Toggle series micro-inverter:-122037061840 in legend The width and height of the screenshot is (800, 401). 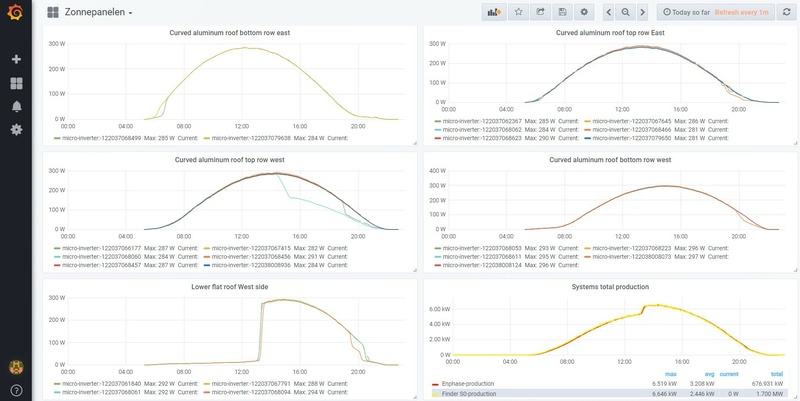tap(101, 384)
